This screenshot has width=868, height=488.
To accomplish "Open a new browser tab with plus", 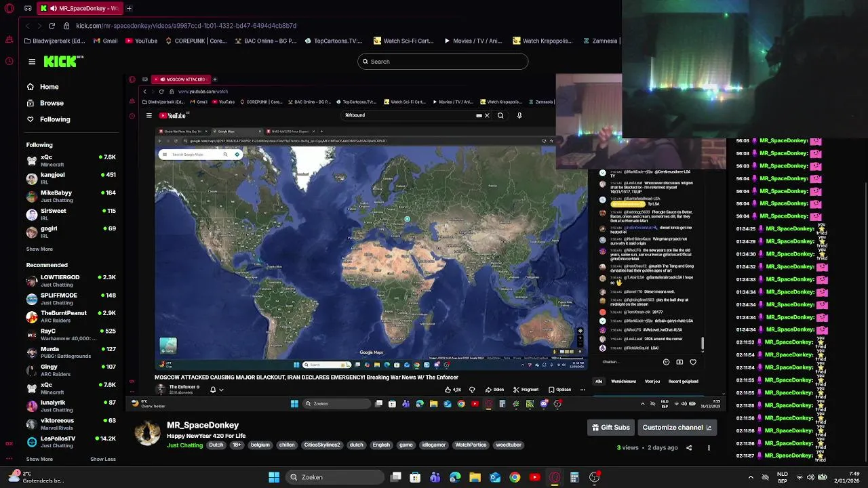I will point(129,9).
